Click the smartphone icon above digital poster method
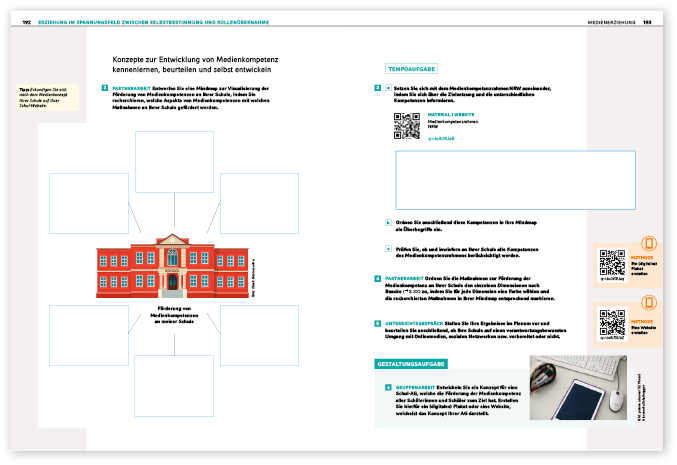677x465 pixels. (648, 243)
